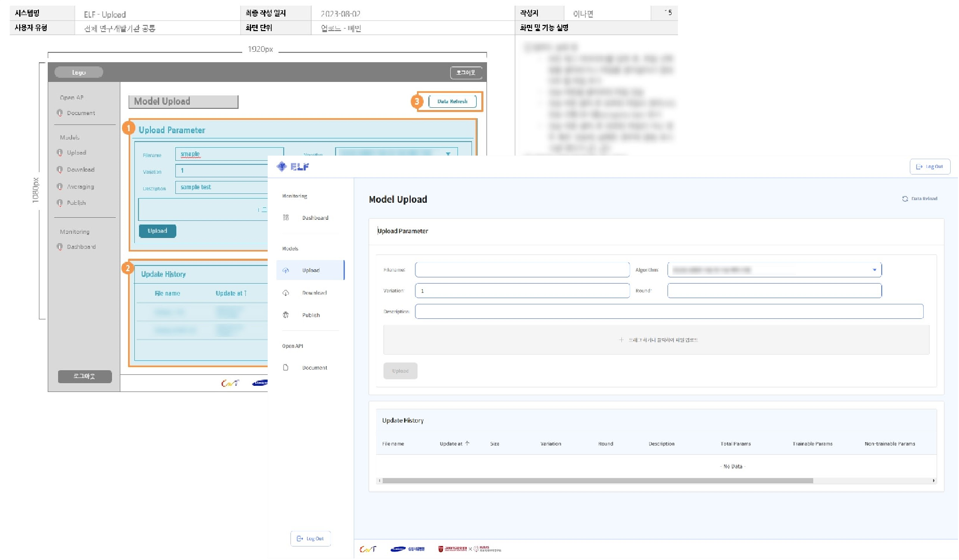Focus the Round input field
Viewport: 959px width, 560px height.
[x=774, y=291]
